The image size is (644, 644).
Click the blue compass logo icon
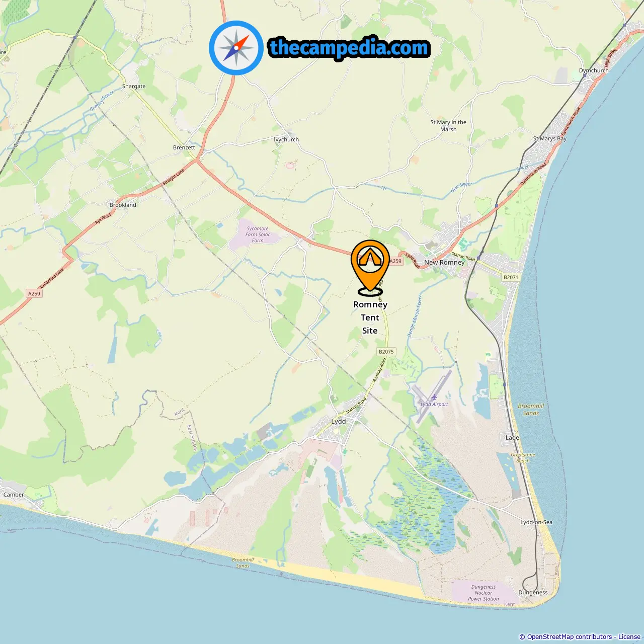(x=236, y=48)
